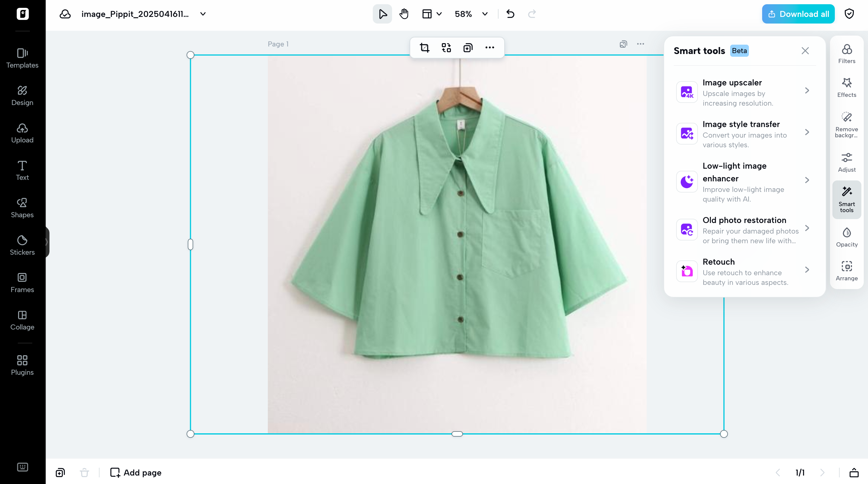
Task: Click the duplicate page icon in bottom bar
Action: coord(60,473)
